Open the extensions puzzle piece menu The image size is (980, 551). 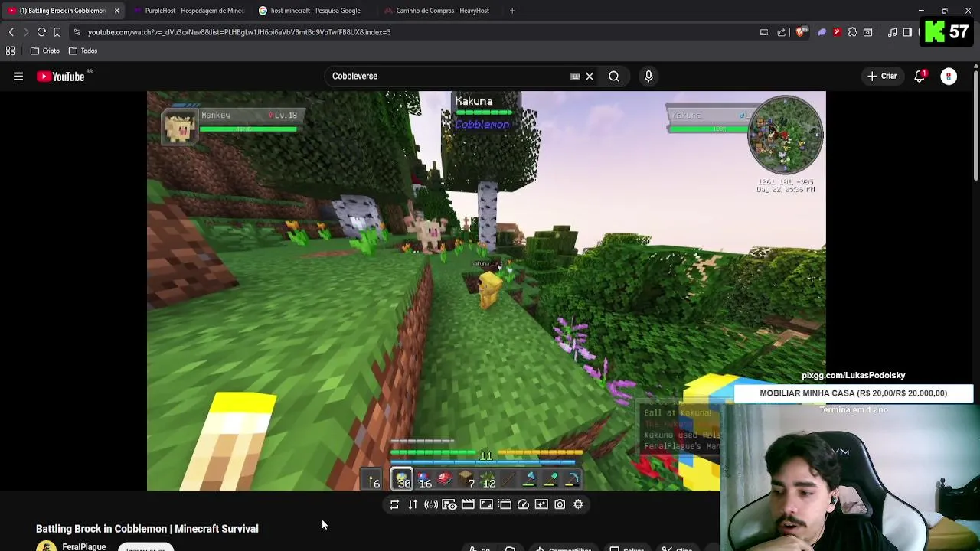[852, 32]
